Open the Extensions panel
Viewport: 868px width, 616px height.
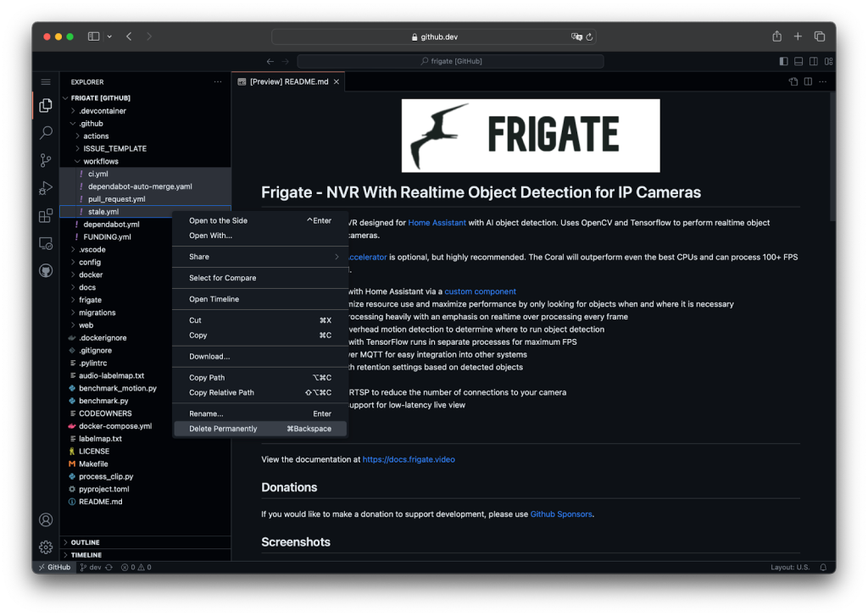pyautogui.click(x=45, y=215)
